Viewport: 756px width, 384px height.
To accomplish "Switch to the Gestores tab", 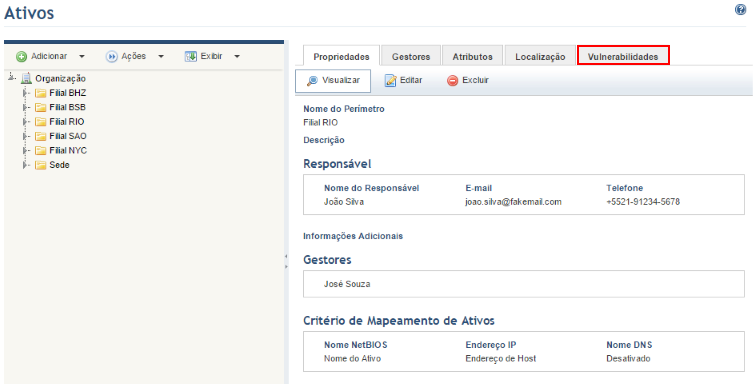I will tap(411, 56).
